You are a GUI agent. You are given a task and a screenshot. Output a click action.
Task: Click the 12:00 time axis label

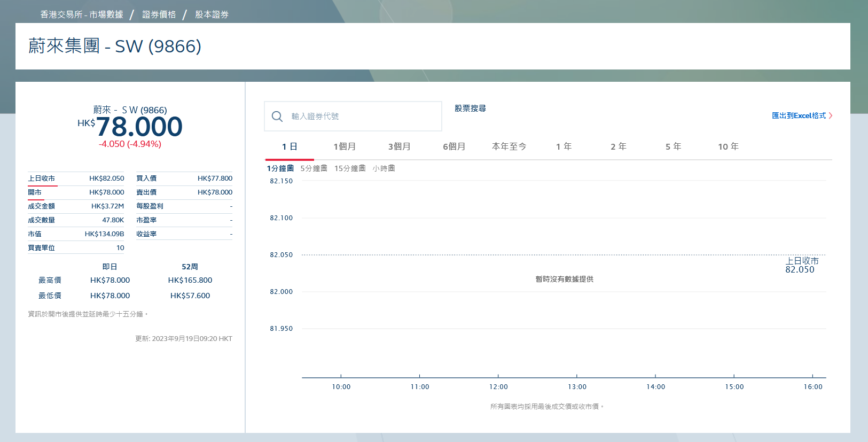click(x=498, y=387)
